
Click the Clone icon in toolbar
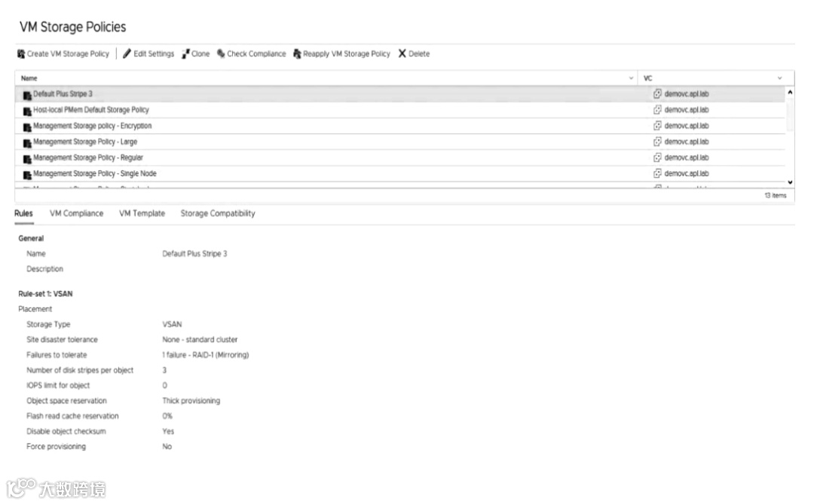(x=185, y=54)
